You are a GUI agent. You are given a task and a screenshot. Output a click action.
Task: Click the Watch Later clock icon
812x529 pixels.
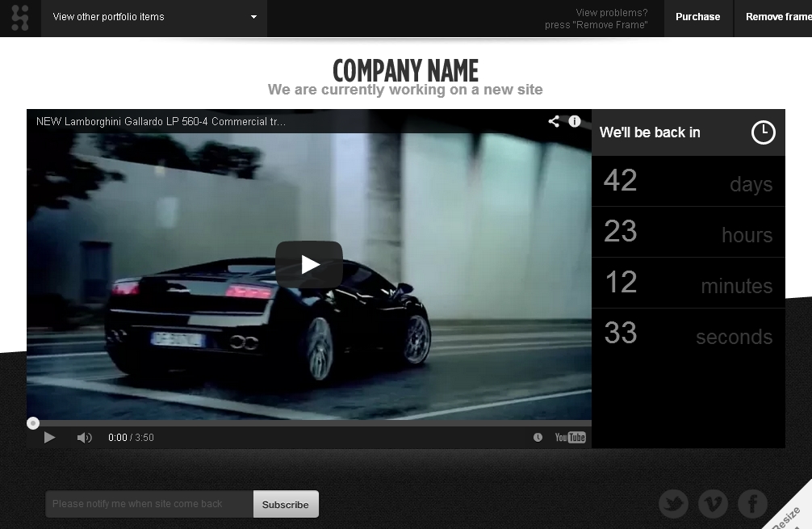[x=538, y=438]
